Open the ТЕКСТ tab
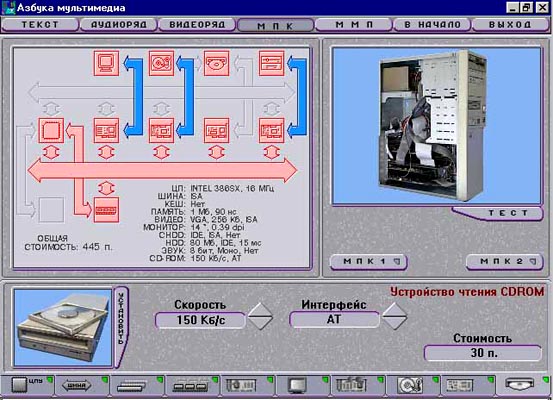 [40, 25]
